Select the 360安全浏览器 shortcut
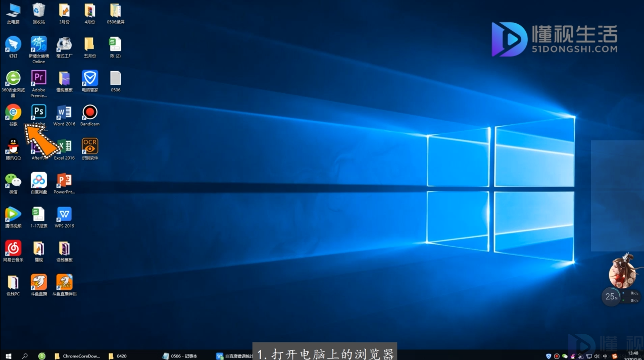 coord(13,84)
